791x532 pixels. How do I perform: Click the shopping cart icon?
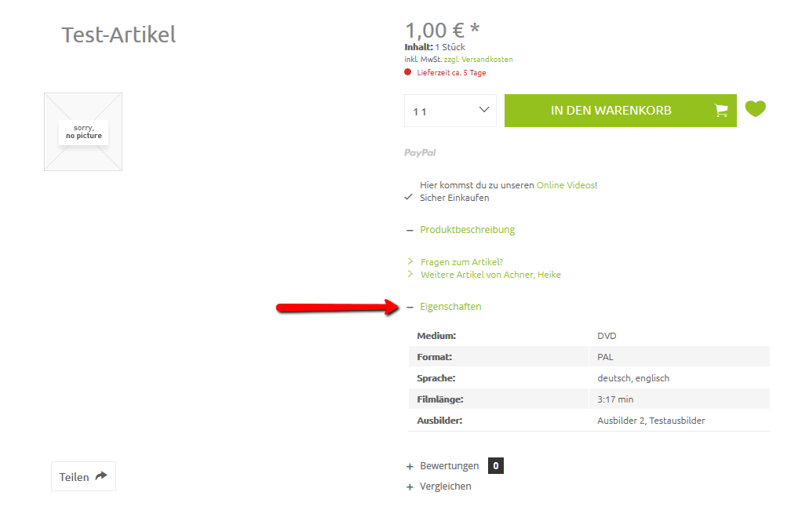[720, 111]
